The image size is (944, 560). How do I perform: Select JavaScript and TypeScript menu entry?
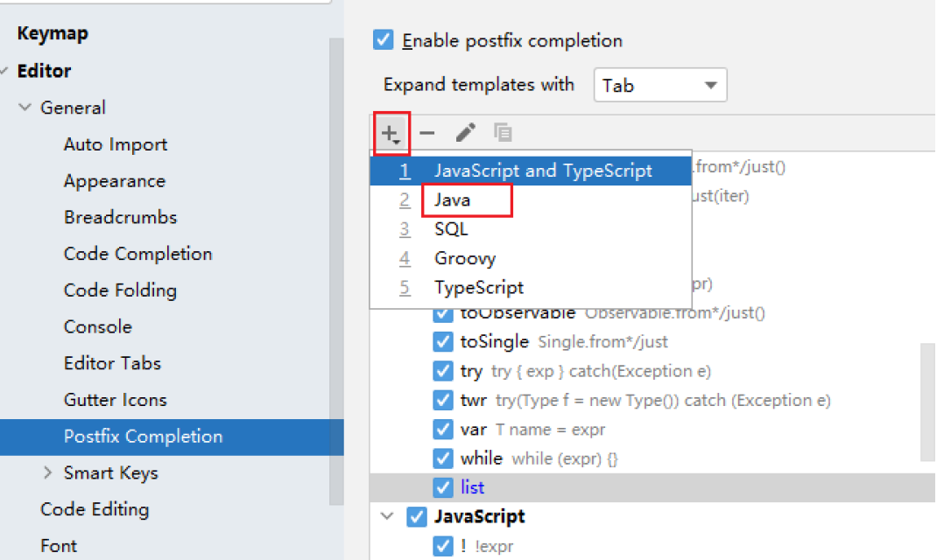click(531, 171)
